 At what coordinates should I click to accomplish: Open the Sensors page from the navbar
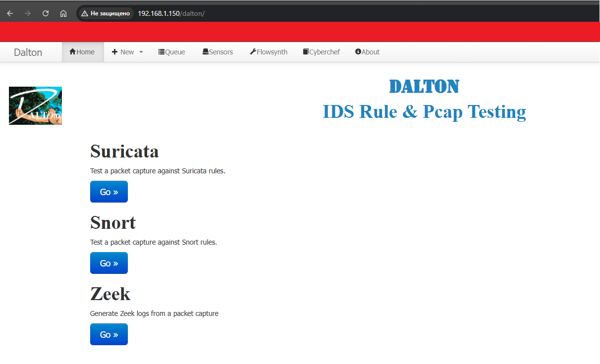(x=218, y=52)
